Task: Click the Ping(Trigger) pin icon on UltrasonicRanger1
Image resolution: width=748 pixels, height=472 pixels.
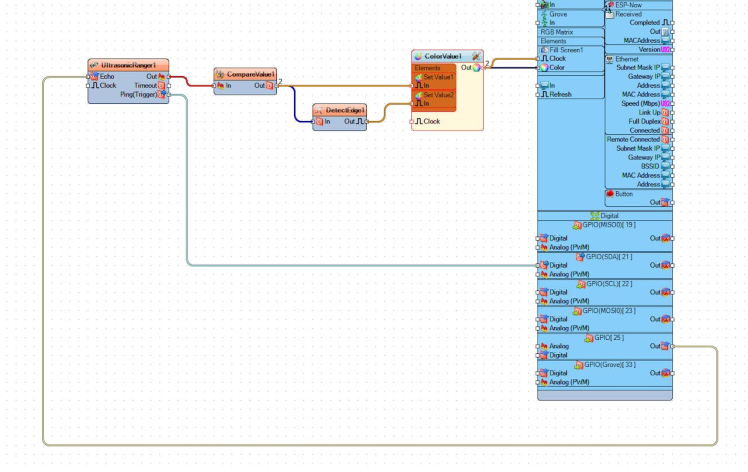Action: click(162, 95)
